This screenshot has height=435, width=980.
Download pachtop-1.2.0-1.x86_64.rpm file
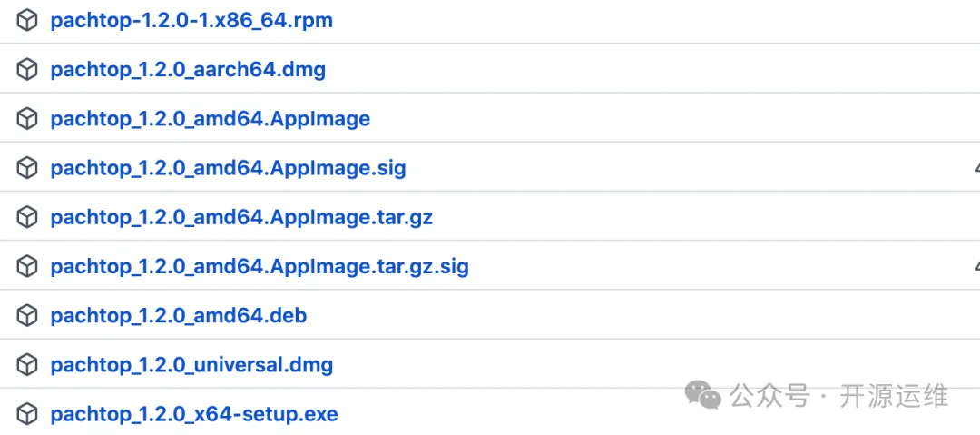tap(191, 20)
